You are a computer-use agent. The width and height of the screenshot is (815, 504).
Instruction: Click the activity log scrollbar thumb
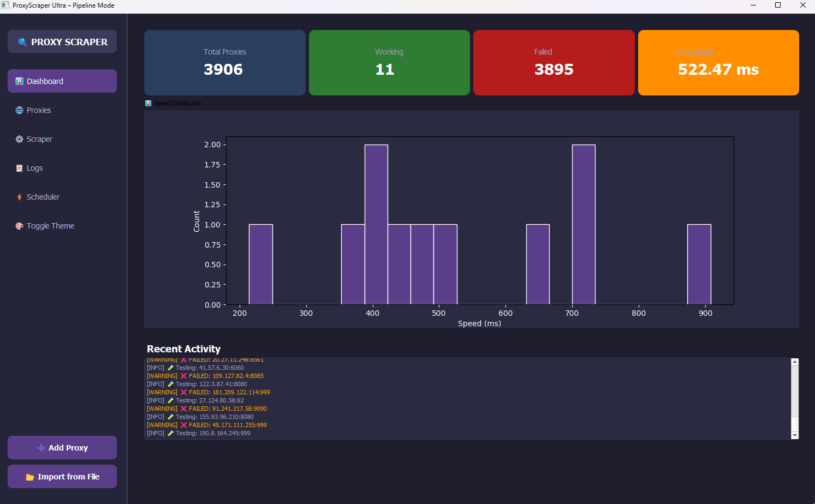(x=795, y=425)
